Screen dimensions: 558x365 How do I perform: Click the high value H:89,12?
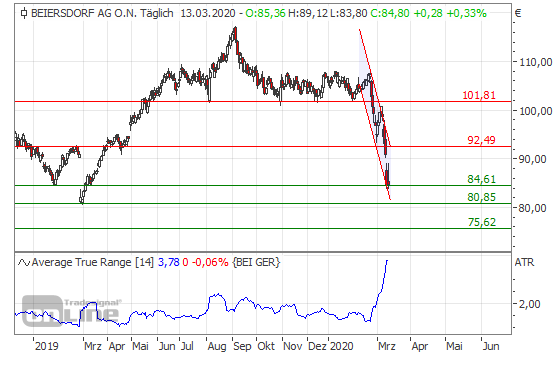point(307,14)
